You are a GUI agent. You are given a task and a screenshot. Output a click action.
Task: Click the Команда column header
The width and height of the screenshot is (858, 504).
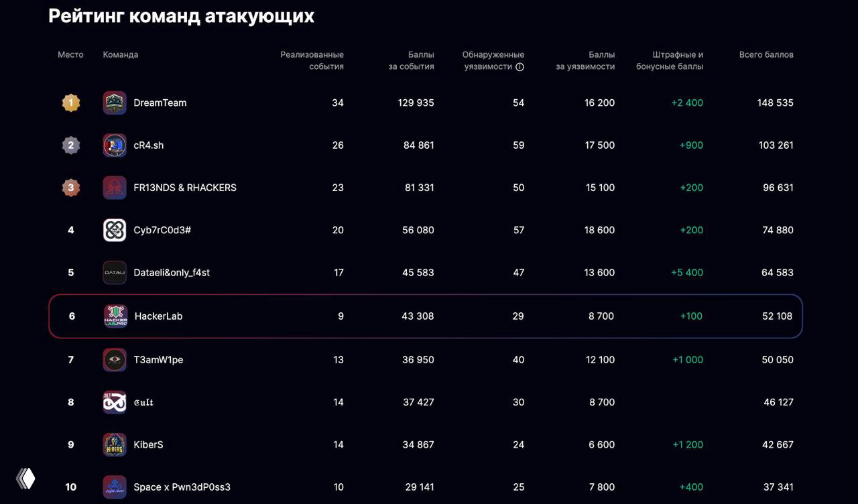tap(121, 55)
